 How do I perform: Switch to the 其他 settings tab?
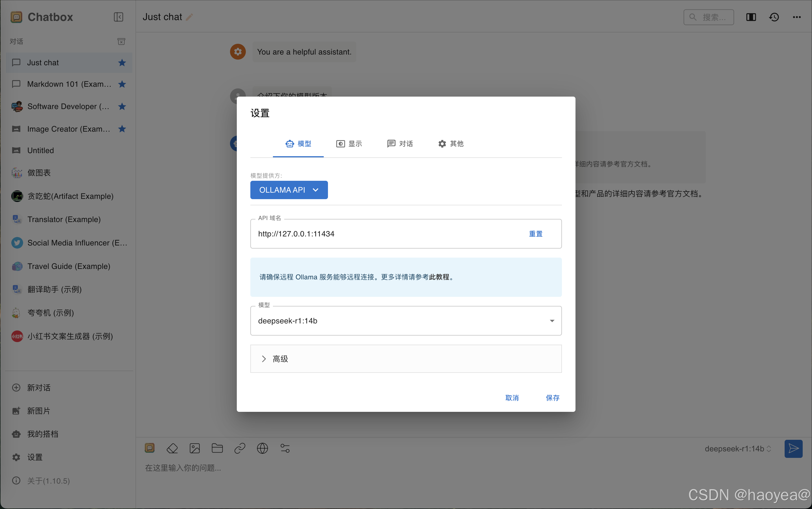(x=451, y=144)
